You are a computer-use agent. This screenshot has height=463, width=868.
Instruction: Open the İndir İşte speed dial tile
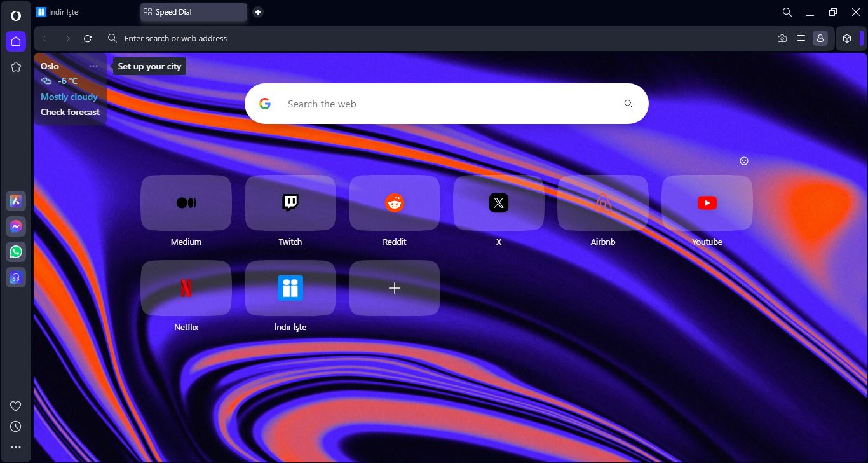[x=290, y=288]
